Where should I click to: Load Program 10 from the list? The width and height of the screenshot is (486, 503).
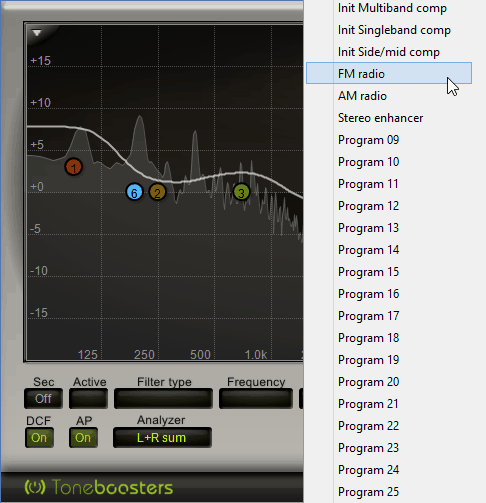pos(389,162)
